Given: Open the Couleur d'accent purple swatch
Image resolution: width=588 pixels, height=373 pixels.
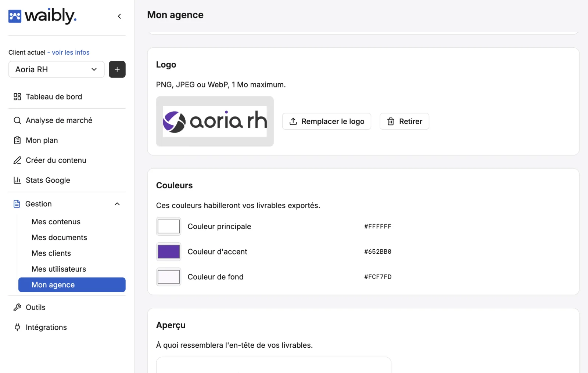Looking at the screenshot, I should pyautogui.click(x=169, y=252).
